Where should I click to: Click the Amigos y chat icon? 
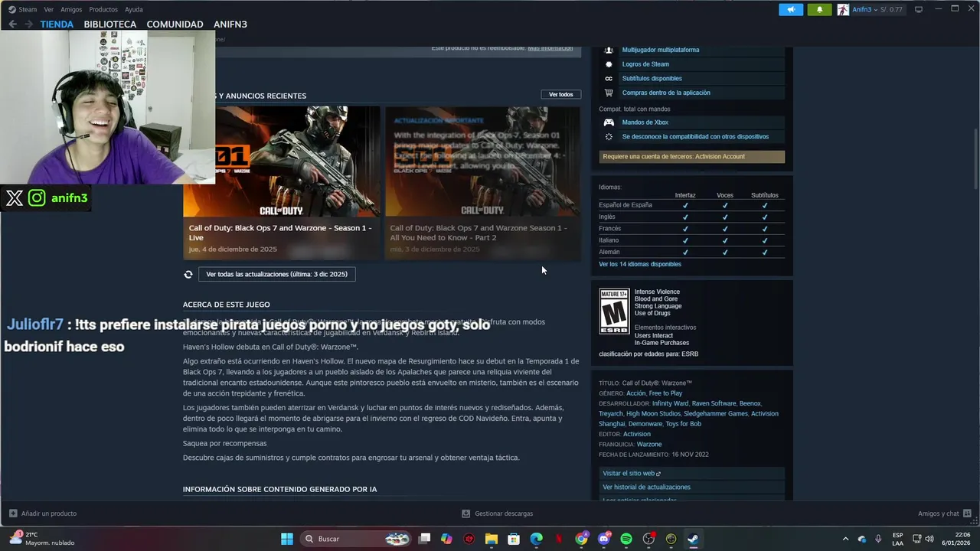[967, 514]
